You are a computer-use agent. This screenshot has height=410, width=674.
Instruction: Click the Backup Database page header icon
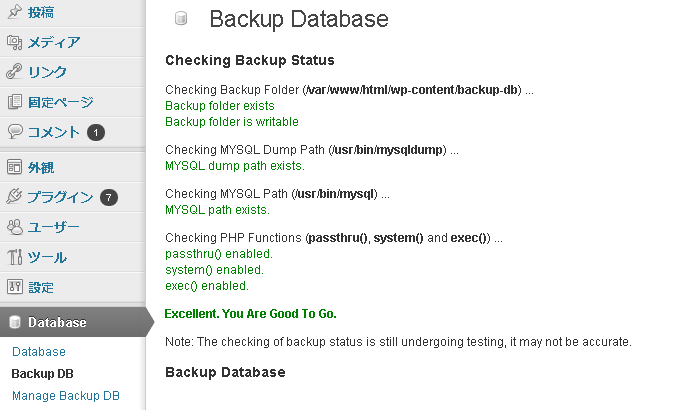click(x=181, y=19)
